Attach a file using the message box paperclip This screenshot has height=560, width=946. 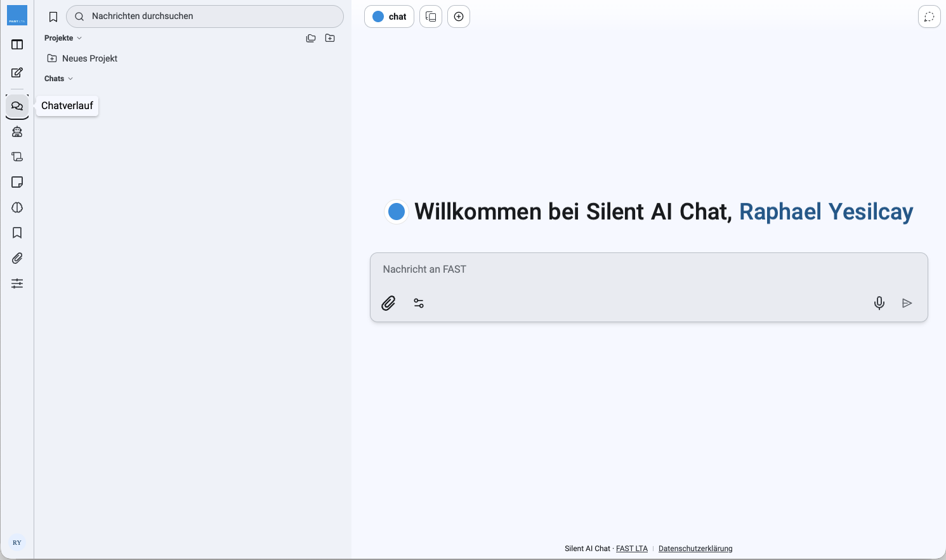pos(388,303)
